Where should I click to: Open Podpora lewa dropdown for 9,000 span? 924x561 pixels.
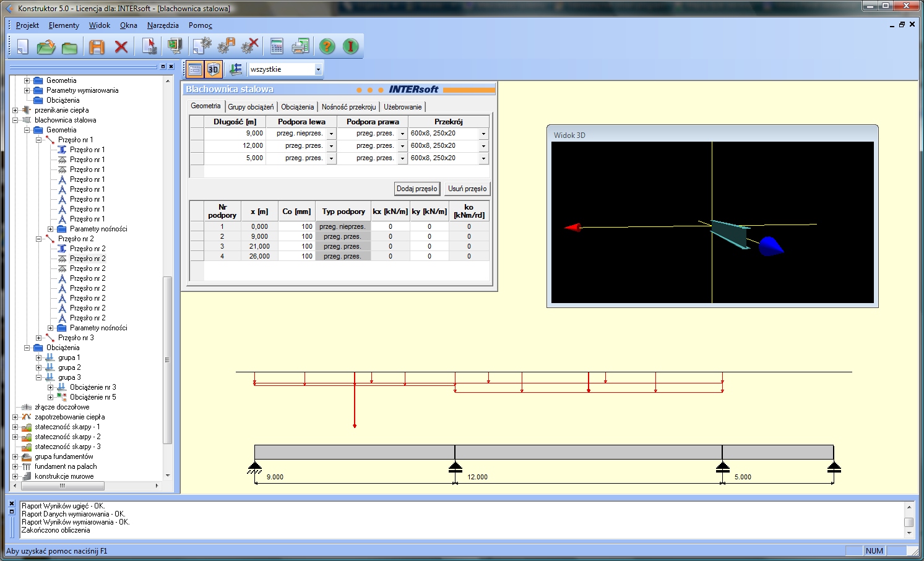(331, 134)
